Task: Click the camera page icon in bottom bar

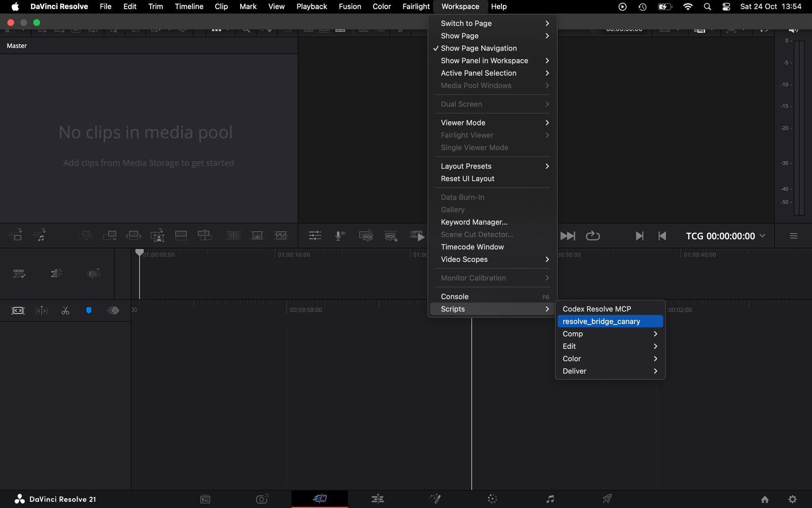Action: pos(262,499)
